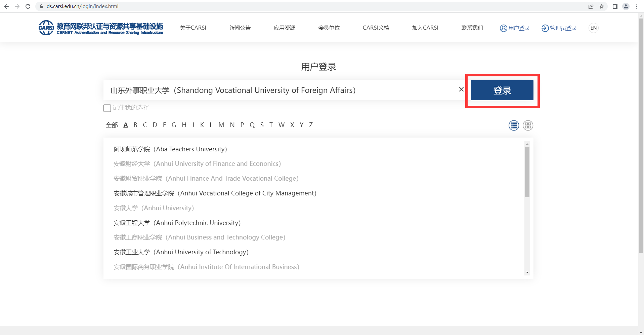
Task: Filter list by letter H
Action: tap(184, 125)
